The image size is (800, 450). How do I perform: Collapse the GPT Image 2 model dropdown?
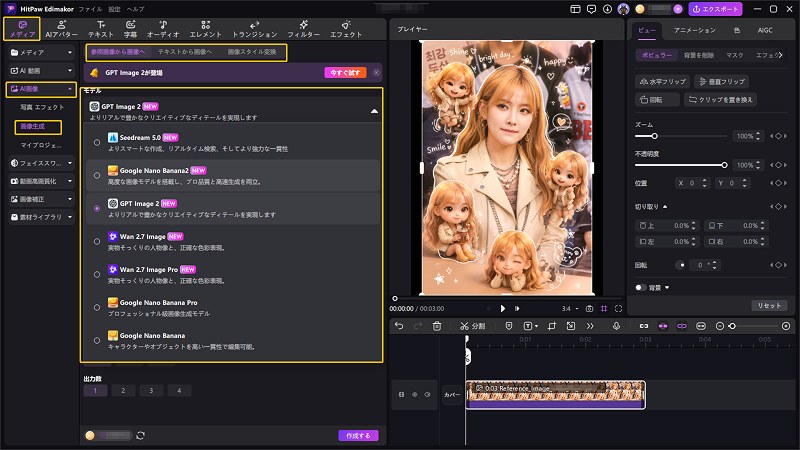(374, 111)
